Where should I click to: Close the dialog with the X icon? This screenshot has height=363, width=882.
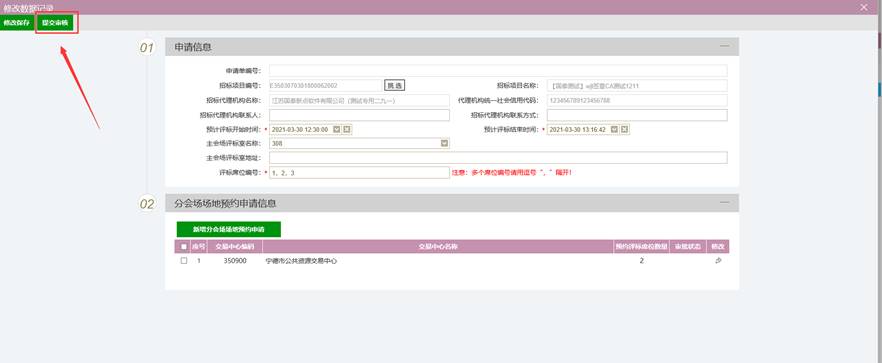[863, 7]
